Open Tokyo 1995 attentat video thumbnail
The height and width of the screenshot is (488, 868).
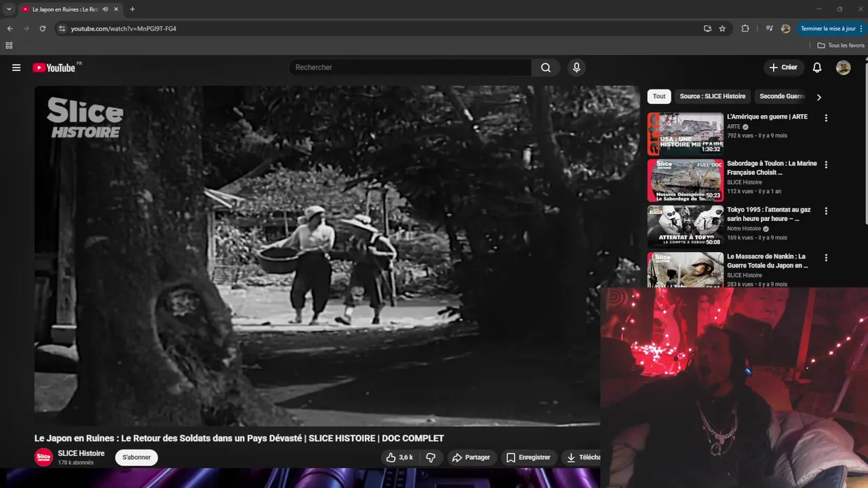(x=685, y=227)
